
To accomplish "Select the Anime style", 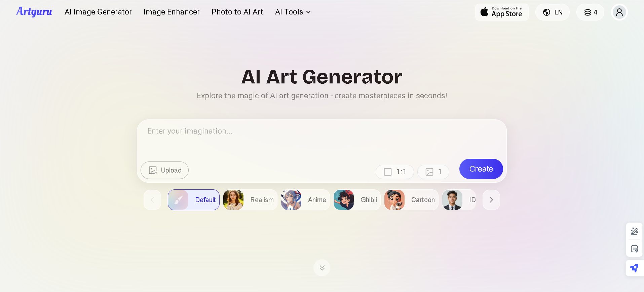I will click(x=305, y=200).
